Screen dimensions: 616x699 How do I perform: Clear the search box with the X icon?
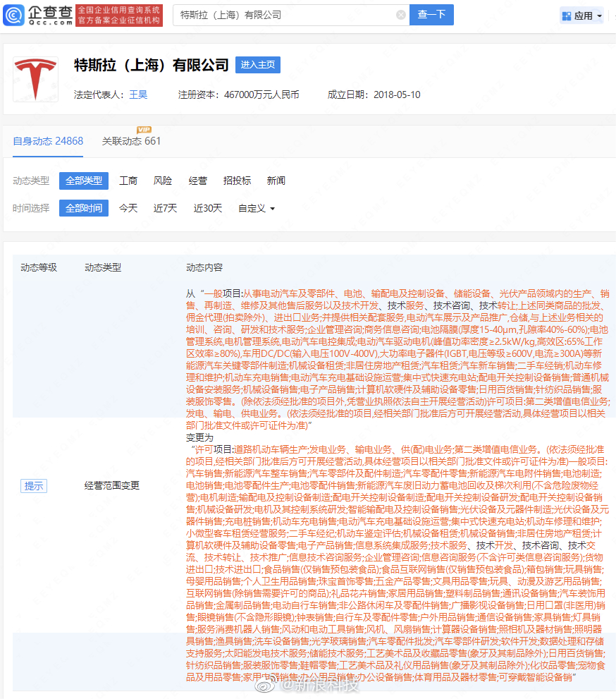click(x=401, y=15)
